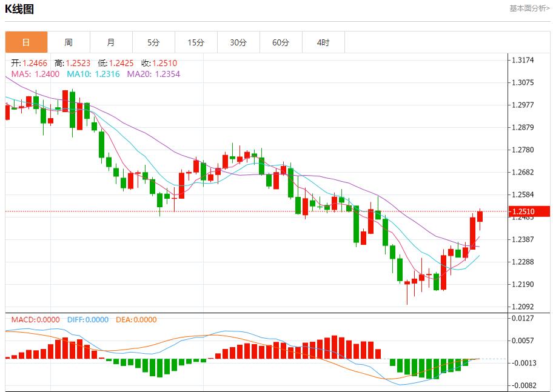Open the 基本面分析 link

tap(529, 8)
